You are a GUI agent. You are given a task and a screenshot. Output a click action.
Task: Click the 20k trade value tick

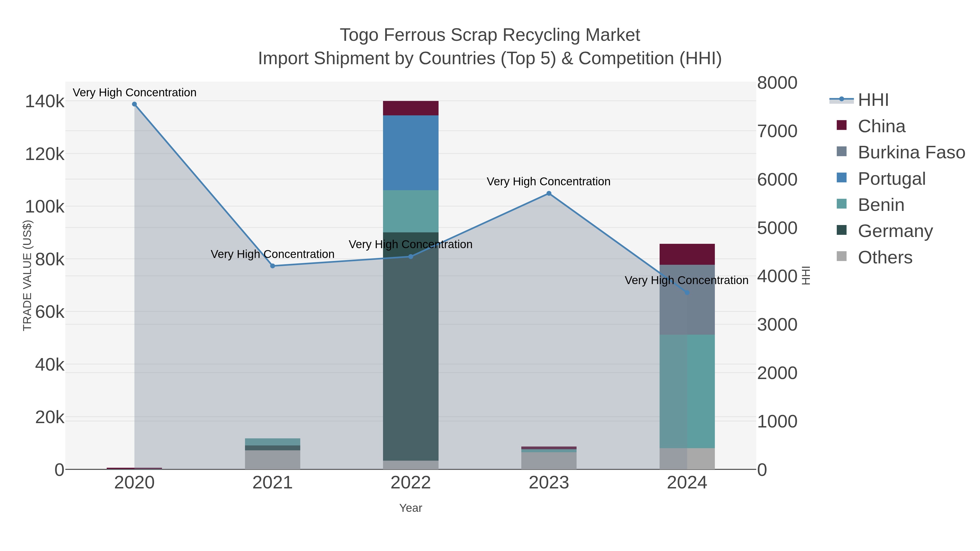50,417
